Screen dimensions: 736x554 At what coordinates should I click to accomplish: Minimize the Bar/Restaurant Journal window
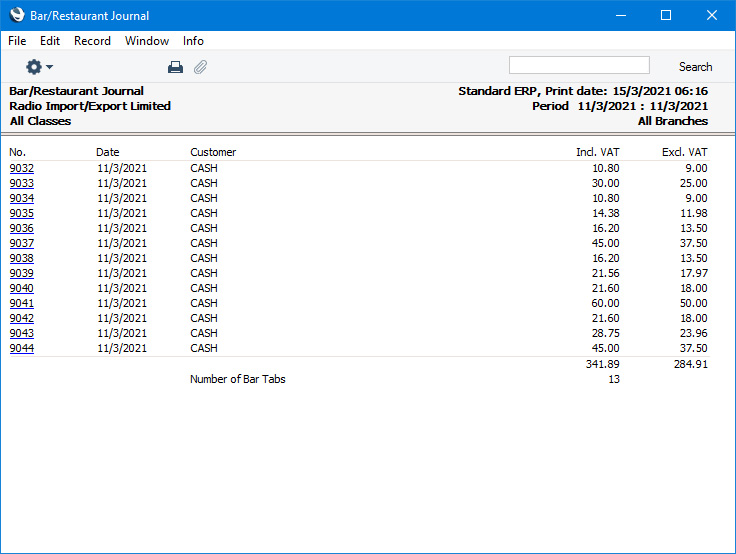tap(621, 15)
